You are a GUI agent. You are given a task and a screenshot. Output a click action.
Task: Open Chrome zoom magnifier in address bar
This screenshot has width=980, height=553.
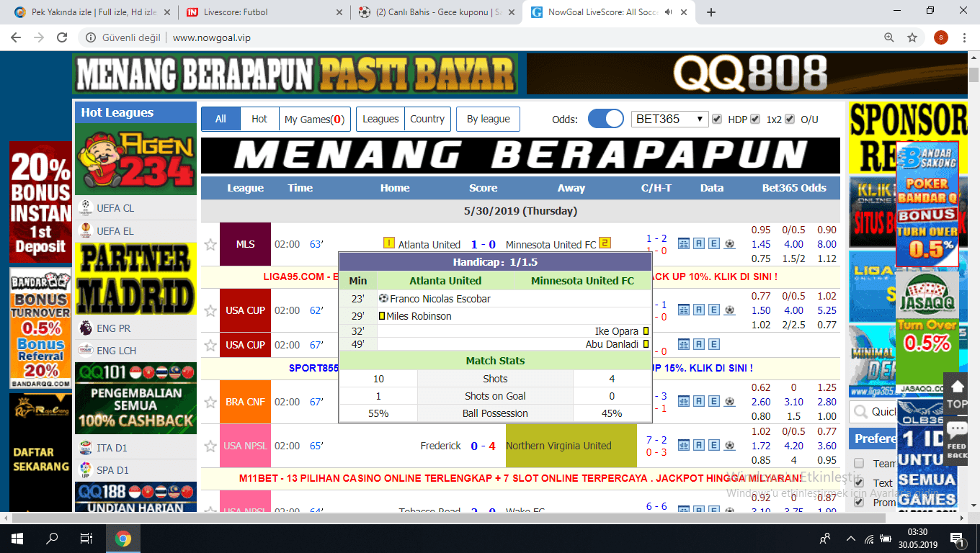[x=889, y=37]
